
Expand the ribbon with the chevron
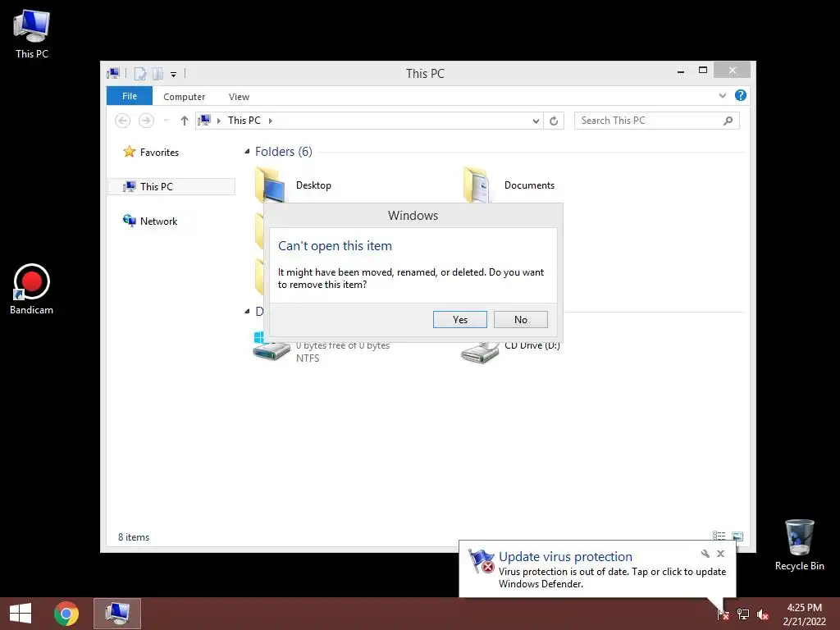tap(722, 95)
